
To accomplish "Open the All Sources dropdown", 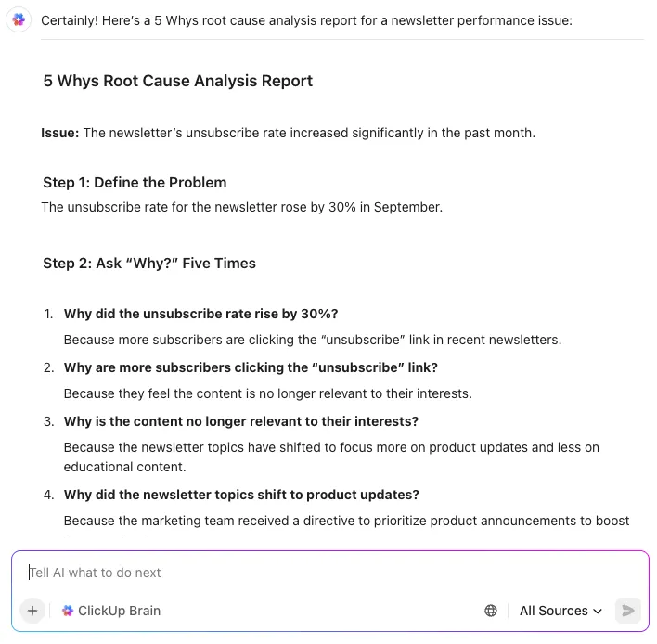I will coord(560,611).
